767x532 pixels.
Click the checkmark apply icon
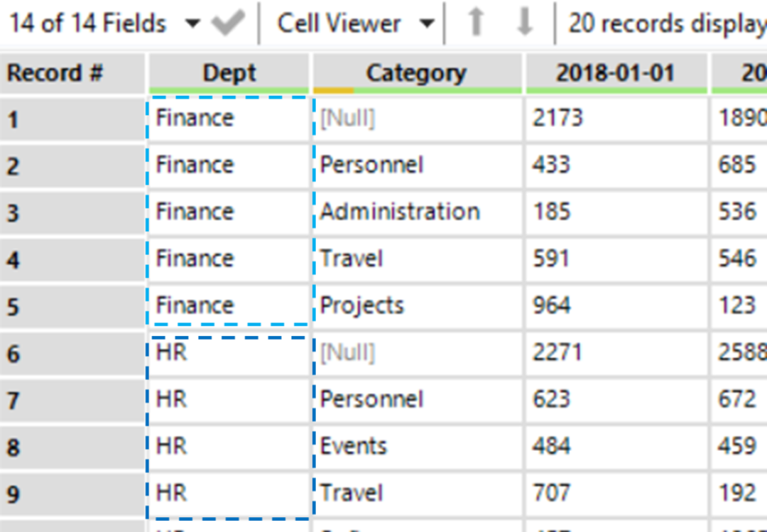(x=228, y=23)
